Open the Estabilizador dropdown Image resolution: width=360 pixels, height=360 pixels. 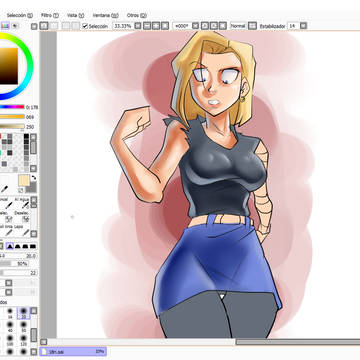click(303, 26)
